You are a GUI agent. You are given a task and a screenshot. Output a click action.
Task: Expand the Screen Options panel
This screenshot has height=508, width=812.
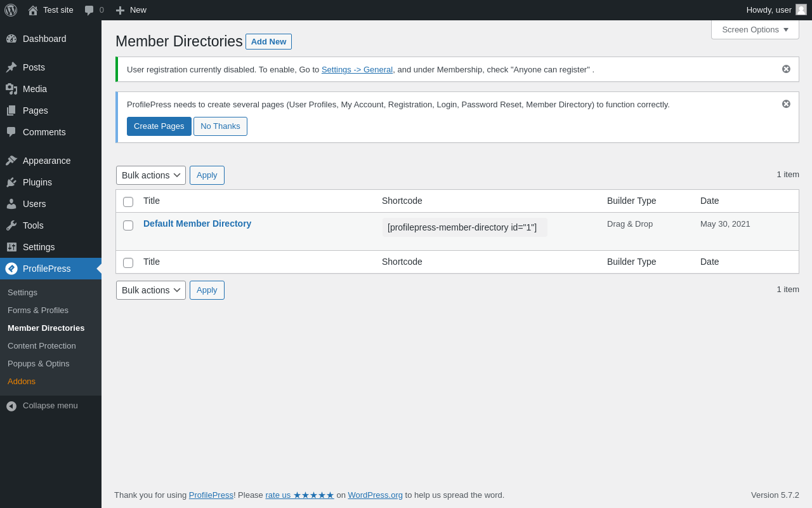(x=755, y=29)
